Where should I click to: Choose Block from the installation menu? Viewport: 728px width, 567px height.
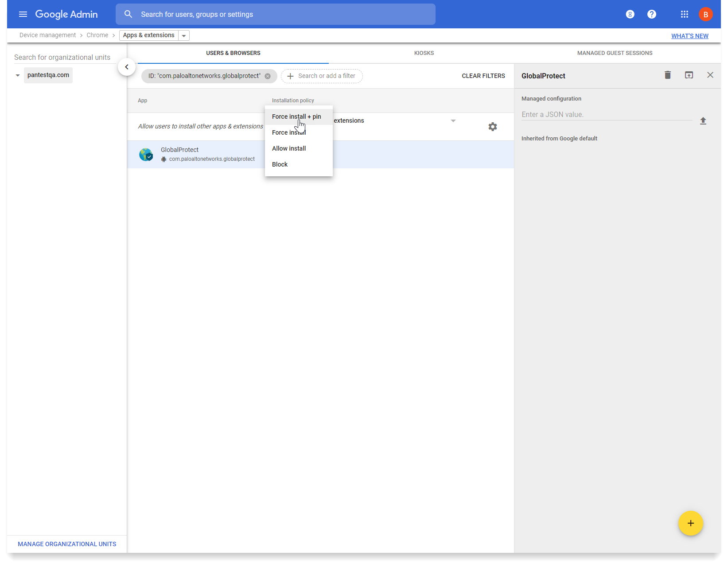(280, 164)
